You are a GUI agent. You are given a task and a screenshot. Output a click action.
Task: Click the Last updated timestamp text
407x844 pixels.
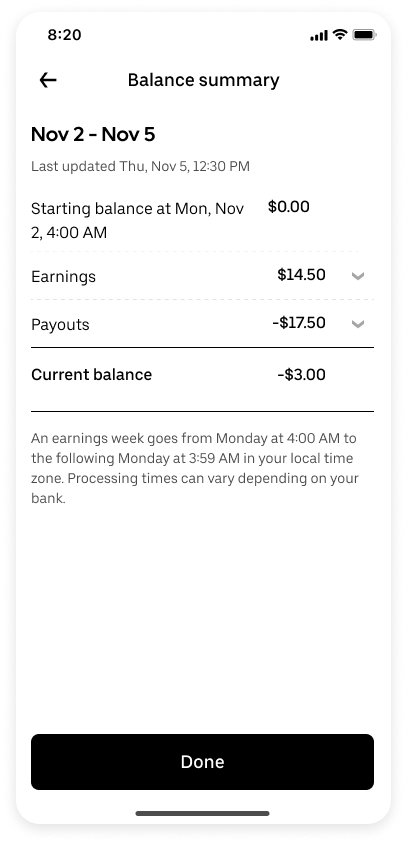tap(141, 166)
